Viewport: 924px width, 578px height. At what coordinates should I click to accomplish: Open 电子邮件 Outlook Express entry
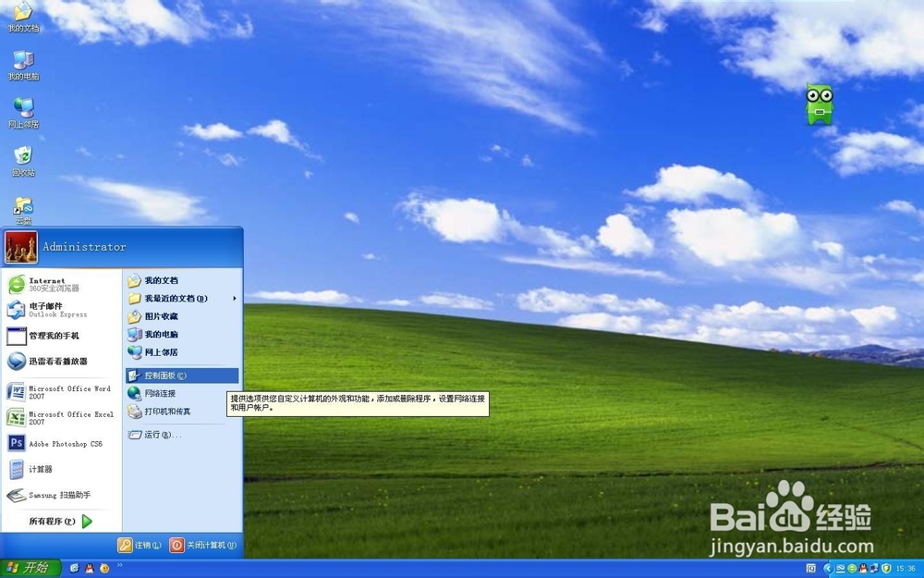coord(61,310)
